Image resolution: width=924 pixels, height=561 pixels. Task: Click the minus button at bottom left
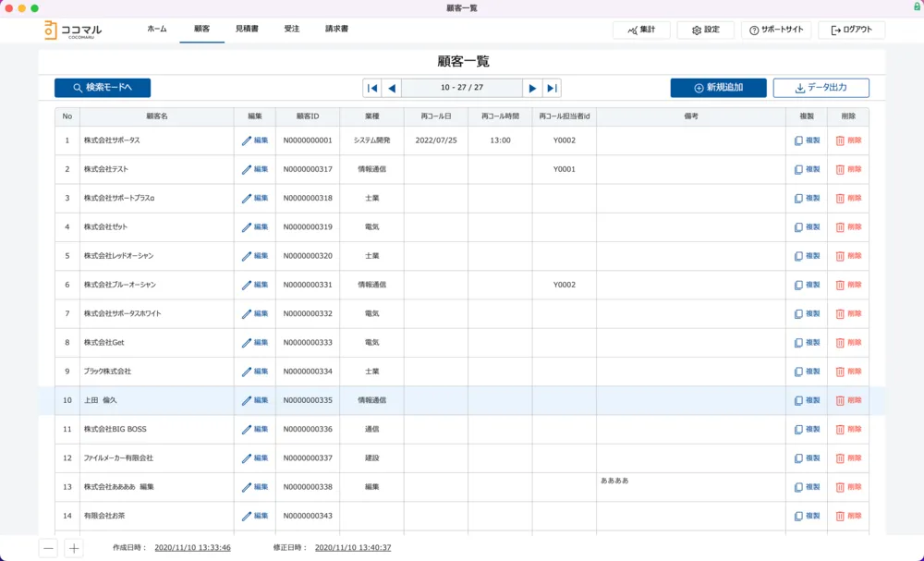pos(49,548)
